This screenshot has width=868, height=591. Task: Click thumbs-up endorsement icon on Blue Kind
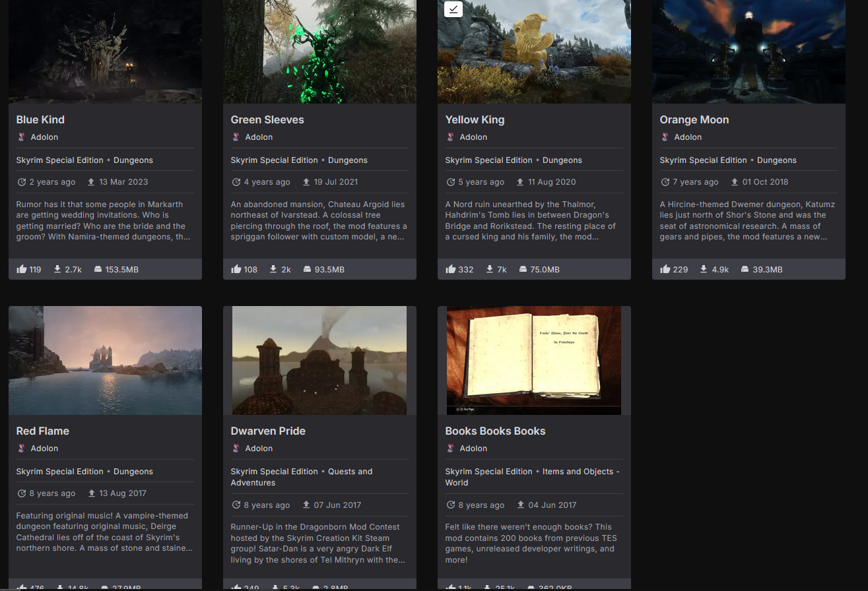click(22, 269)
